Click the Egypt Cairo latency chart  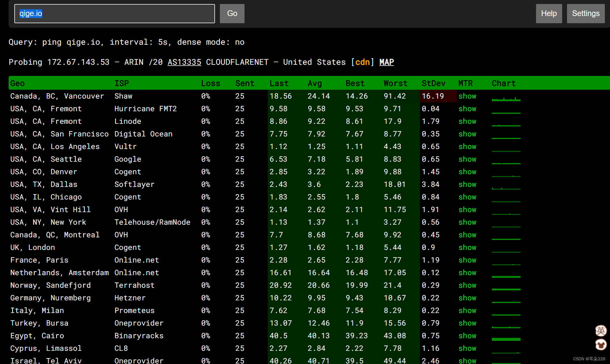(506, 339)
